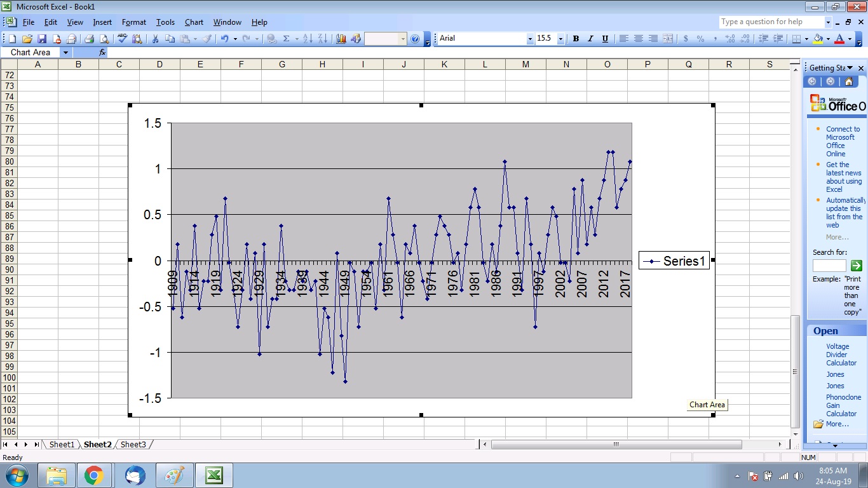Open Print Preview
The image size is (868, 488).
tap(104, 39)
